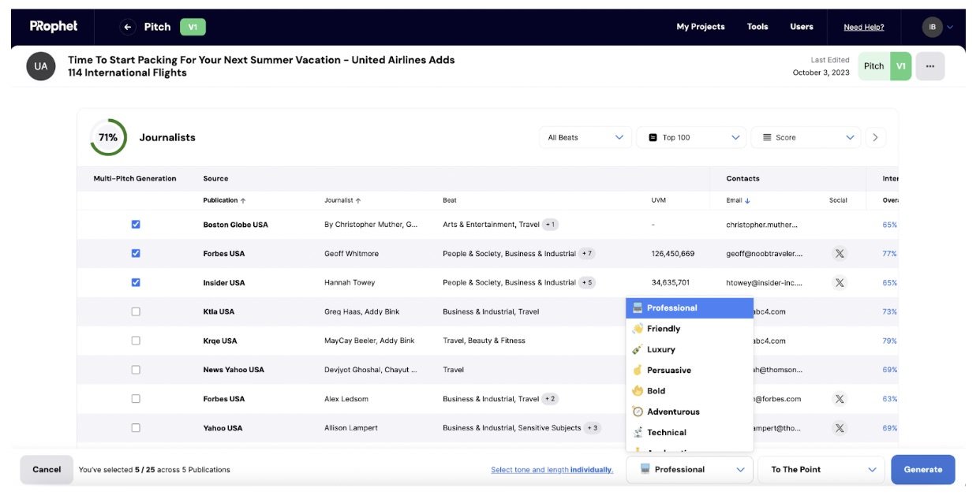Click the Need Help? link

click(x=864, y=27)
